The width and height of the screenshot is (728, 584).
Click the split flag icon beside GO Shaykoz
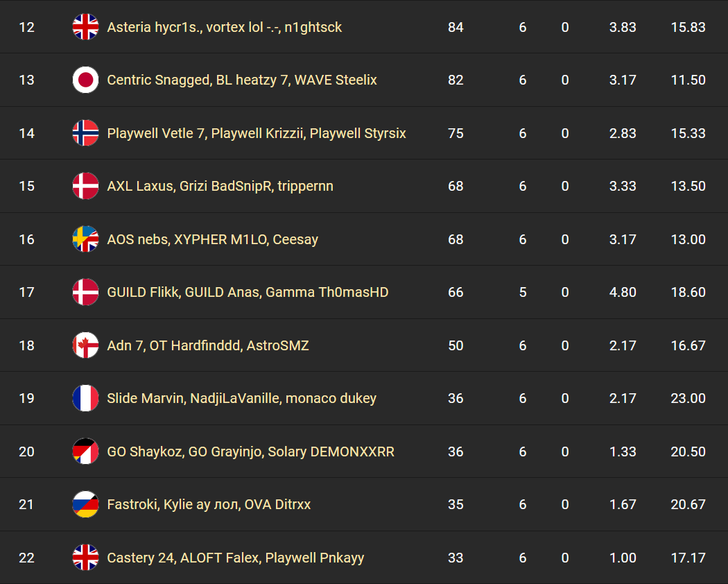(x=85, y=452)
